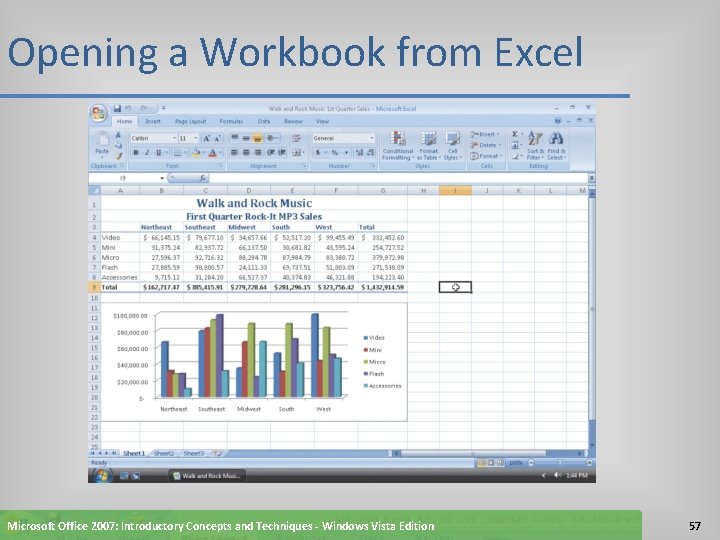Open Format as Table dropdown

[428, 146]
